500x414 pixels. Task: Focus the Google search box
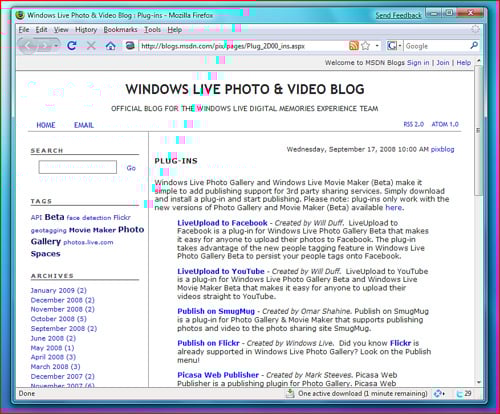click(x=436, y=46)
